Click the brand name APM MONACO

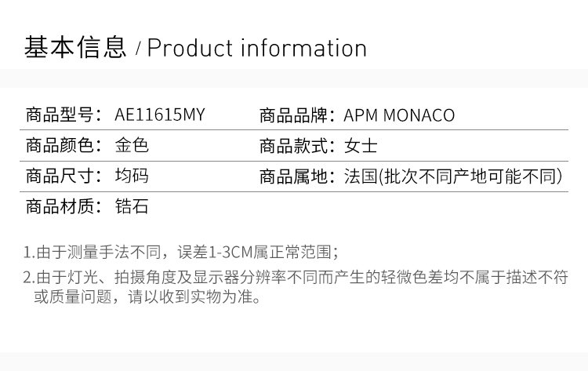[399, 115]
